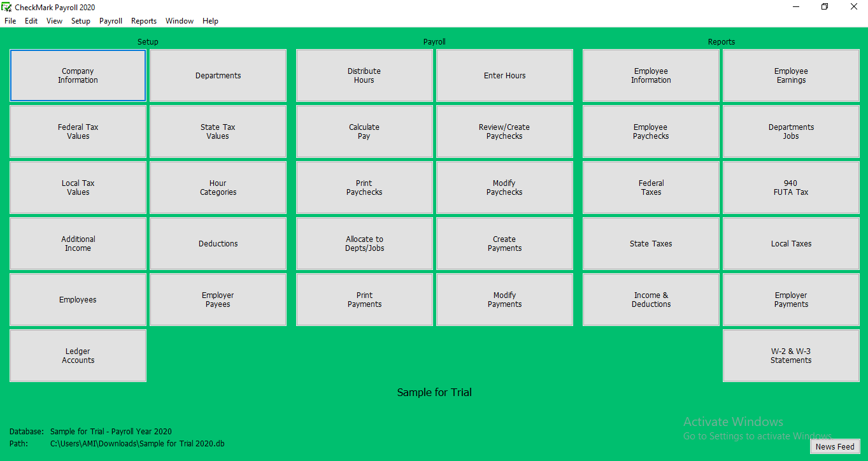Click the CheckMark Payroll title bar icon
The width and height of the screenshot is (868, 461).
(x=7, y=7)
